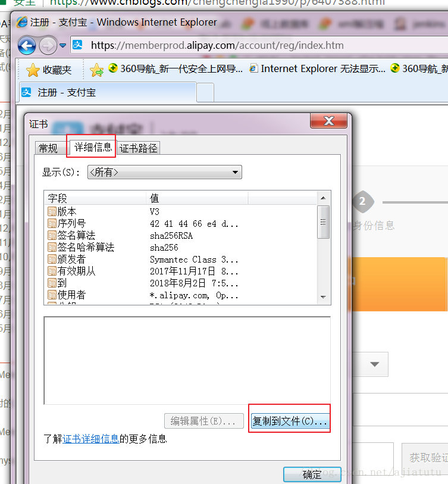
Task: Open 'Internet Explorer 无法显示' favorites shortcut
Action: [318, 68]
